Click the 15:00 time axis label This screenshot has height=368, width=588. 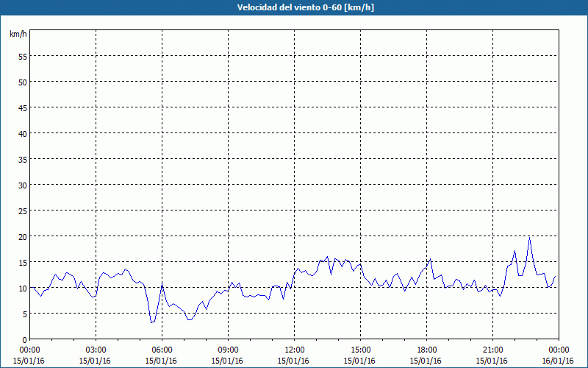(x=360, y=350)
